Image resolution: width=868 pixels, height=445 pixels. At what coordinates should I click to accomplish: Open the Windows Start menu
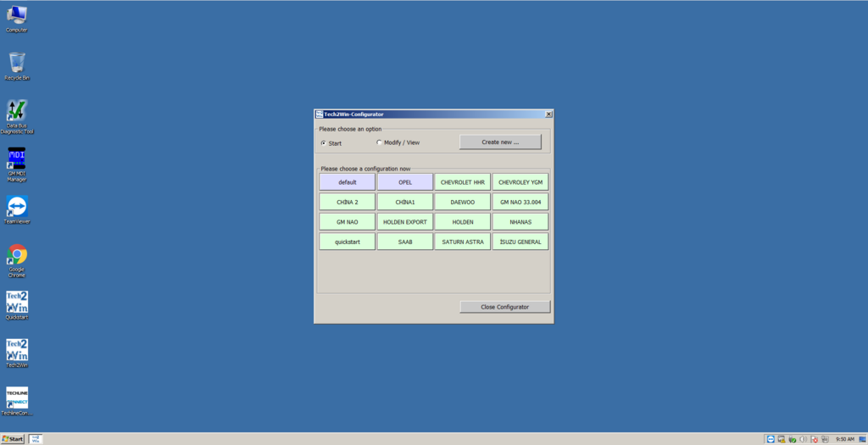point(13,439)
